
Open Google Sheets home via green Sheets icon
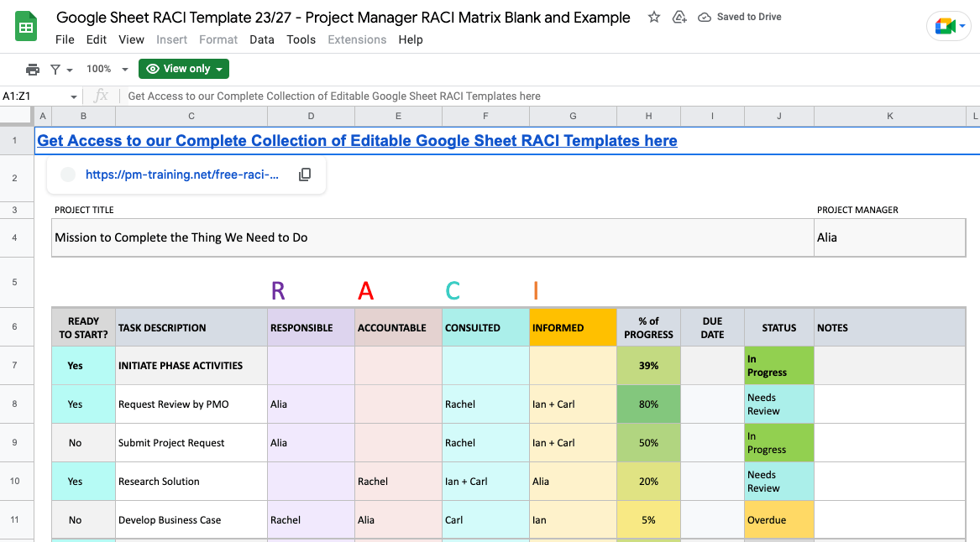point(25,26)
